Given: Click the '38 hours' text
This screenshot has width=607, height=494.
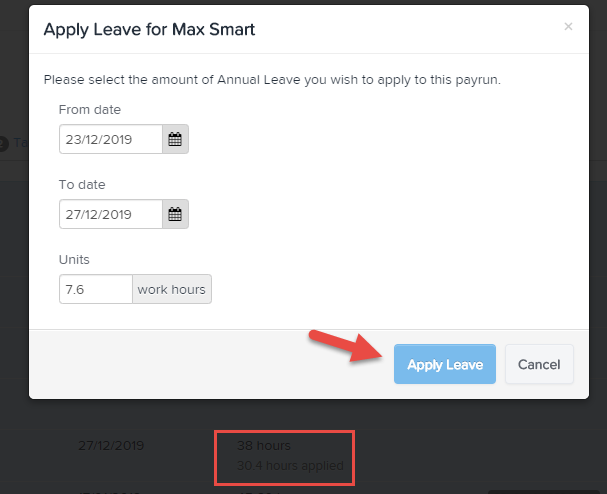Looking at the screenshot, I should 264,445.
